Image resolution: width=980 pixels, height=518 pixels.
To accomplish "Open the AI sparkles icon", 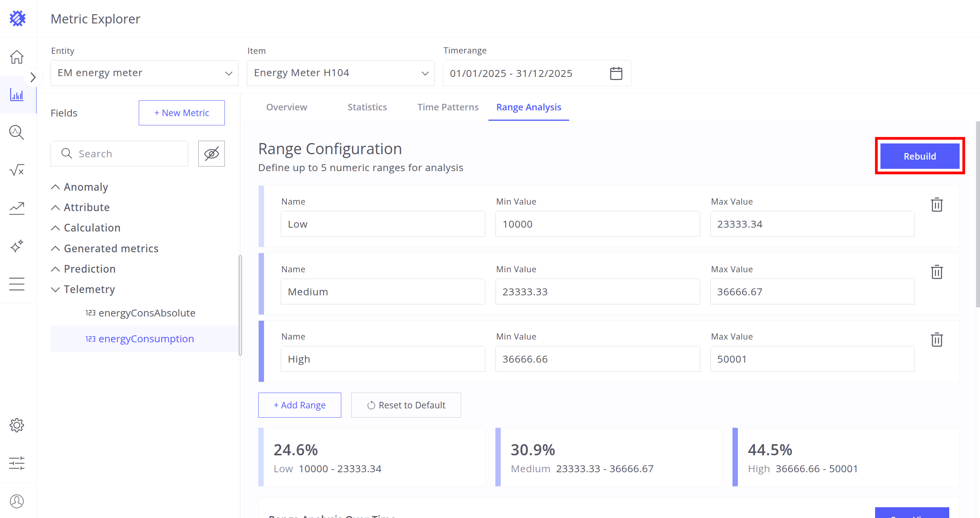I will click(17, 246).
